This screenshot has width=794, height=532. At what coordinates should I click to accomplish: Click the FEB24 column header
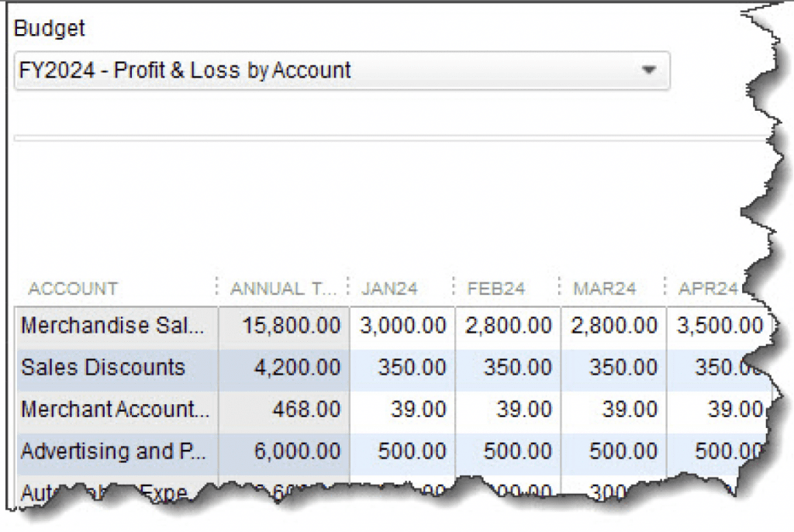496,288
